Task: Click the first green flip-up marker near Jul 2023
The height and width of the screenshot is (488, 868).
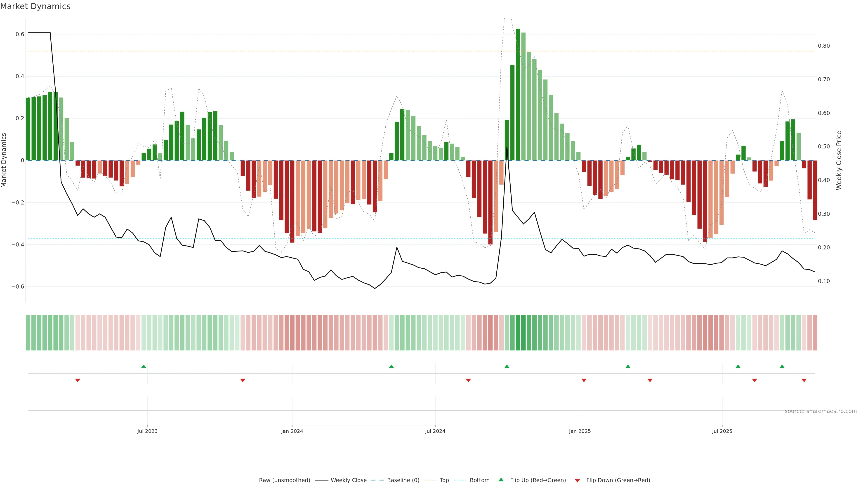Action: point(144,366)
